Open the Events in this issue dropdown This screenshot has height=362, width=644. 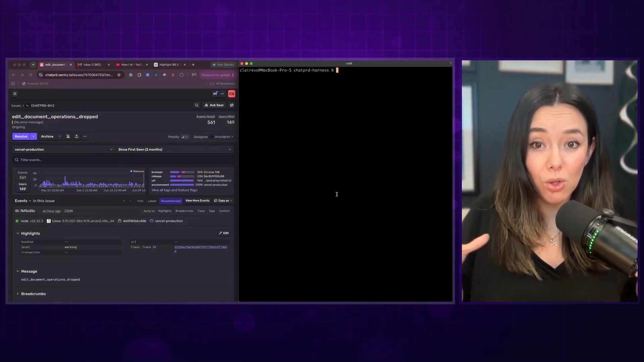pos(23,201)
